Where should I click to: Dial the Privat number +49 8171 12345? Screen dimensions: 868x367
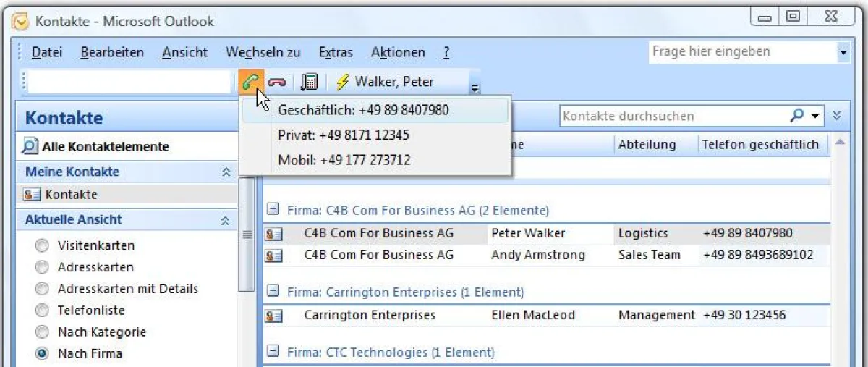[375, 135]
